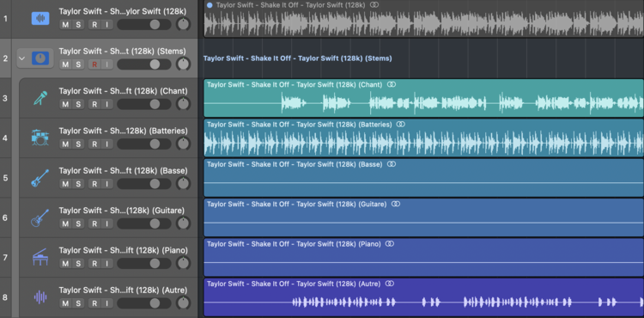Select the Batteries audio region
Viewport: 644px width, 318px height.
pyautogui.click(x=423, y=138)
